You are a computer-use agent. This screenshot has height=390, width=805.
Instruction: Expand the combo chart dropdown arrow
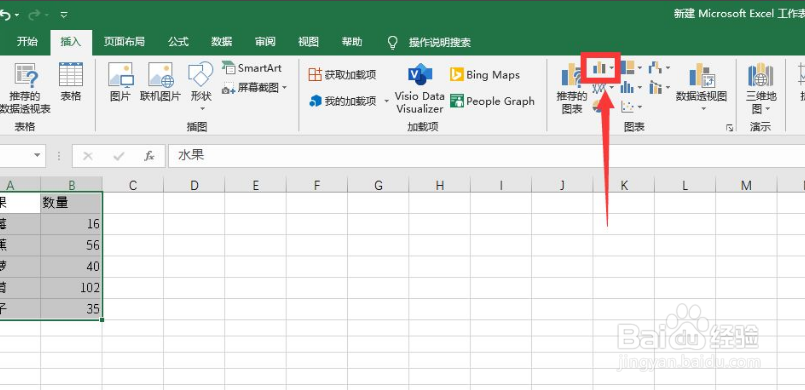pyautogui.click(x=667, y=88)
